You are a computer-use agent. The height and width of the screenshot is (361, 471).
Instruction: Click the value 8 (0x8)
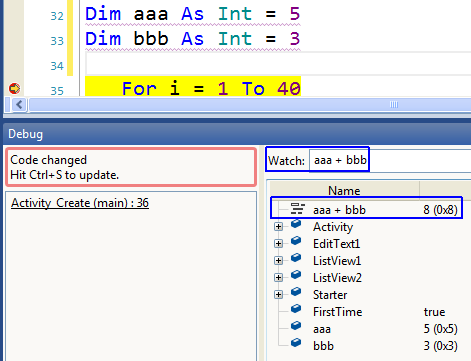pos(440,210)
